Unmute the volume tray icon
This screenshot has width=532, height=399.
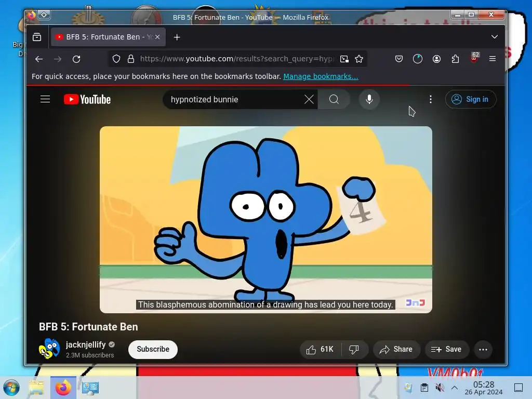point(440,388)
